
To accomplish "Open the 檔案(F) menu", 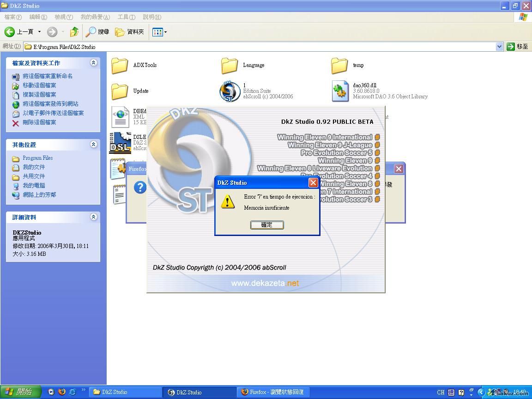I will click(x=13, y=17).
